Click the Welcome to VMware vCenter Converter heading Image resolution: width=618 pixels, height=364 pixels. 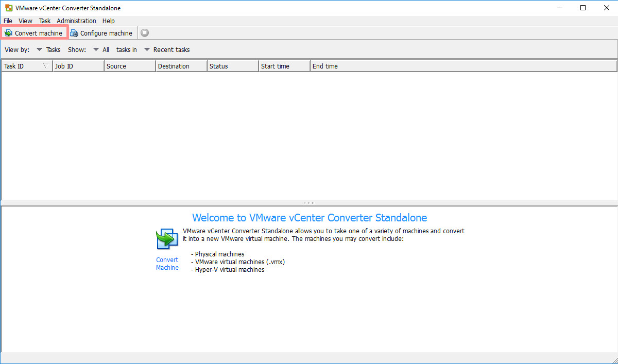coord(310,217)
